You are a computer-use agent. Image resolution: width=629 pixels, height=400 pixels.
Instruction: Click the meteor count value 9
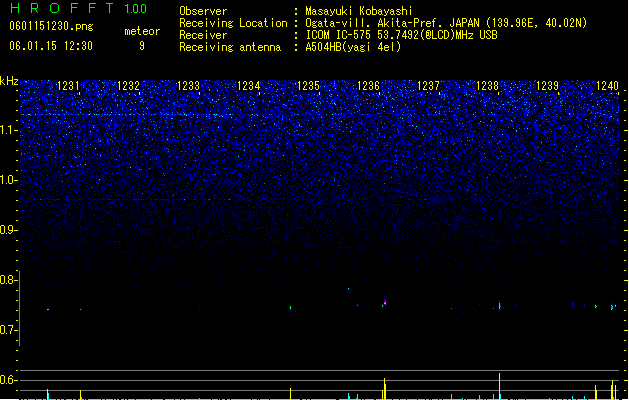[x=142, y=46]
